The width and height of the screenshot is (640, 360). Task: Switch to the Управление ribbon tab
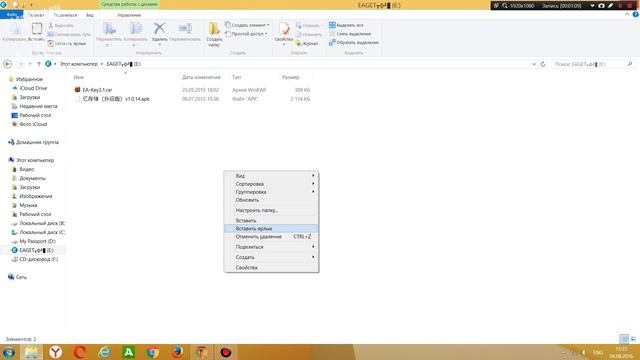pos(129,15)
